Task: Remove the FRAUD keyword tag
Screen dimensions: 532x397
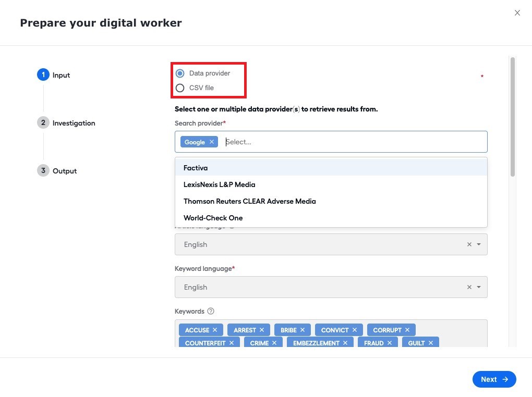Action: pos(390,343)
